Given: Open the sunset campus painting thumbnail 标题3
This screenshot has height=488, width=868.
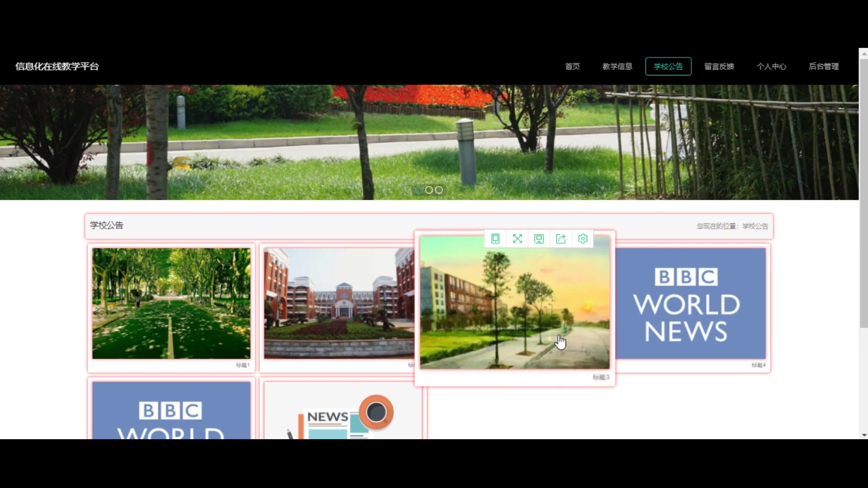Looking at the screenshot, I should click(x=514, y=302).
